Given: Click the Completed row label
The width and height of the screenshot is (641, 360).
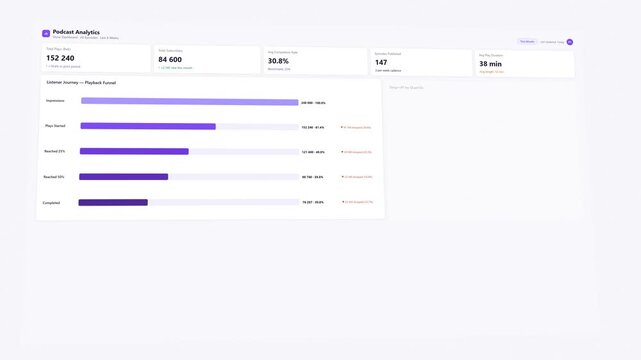Looking at the screenshot, I should tap(52, 203).
